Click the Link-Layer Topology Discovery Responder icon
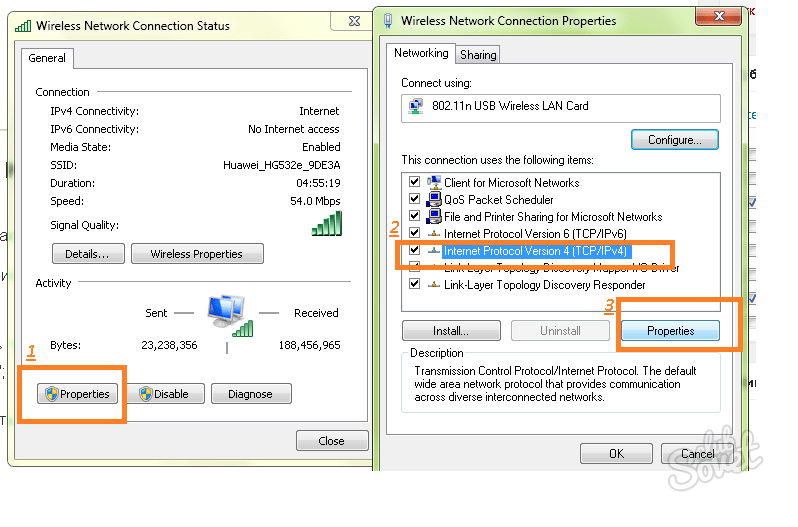Viewport: 798px width, 527px height. (x=434, y=285)
